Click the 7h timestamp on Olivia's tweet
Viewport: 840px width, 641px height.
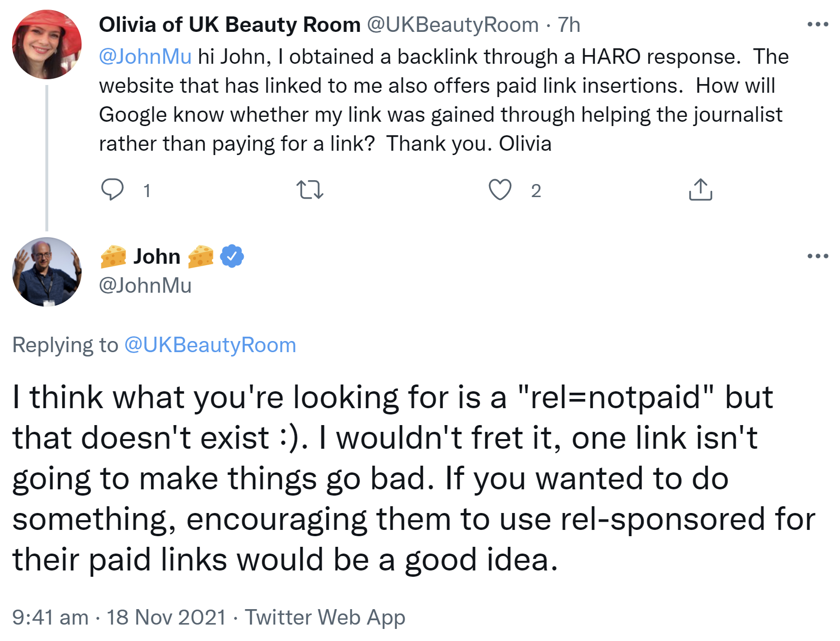coord(569,25)
